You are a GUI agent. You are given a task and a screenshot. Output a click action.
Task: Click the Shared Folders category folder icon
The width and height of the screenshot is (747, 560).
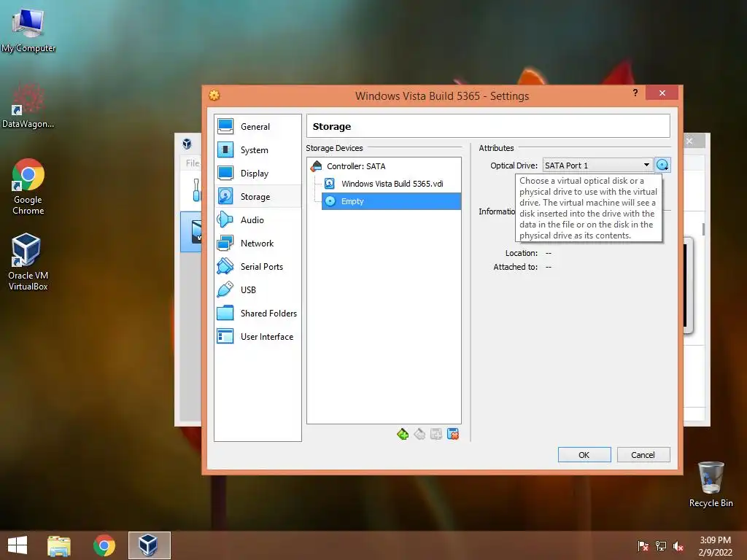pos(225,313)
